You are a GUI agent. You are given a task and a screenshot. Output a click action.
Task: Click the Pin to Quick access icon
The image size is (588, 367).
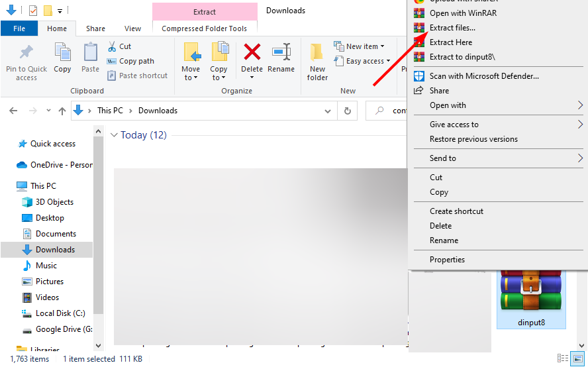point(26,52)
